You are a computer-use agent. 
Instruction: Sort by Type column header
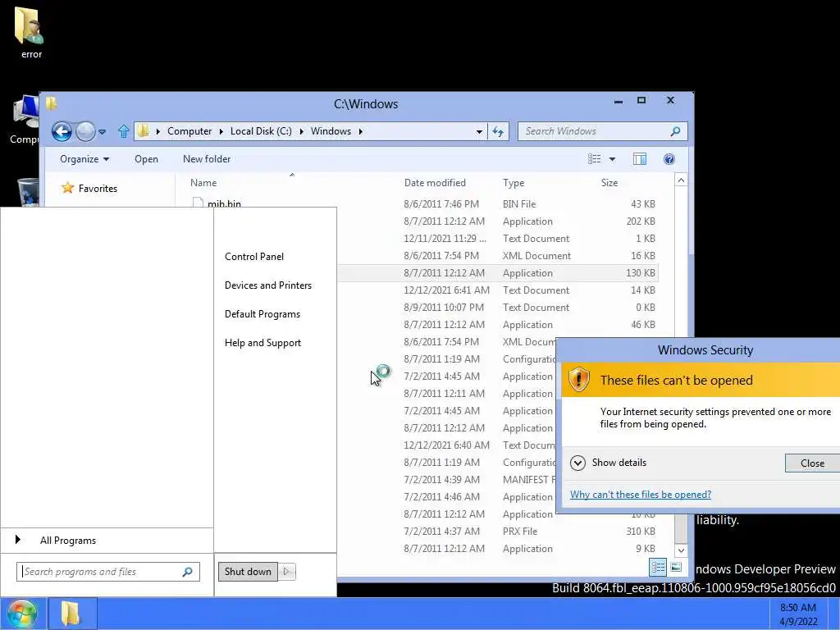(514, 183)
